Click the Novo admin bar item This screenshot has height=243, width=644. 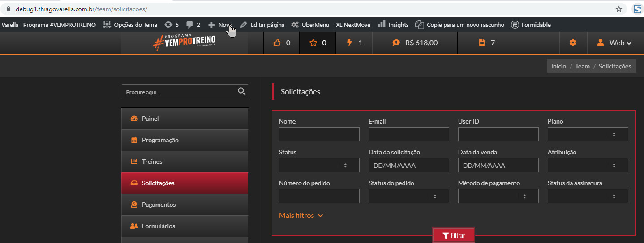(x=220, y=25)
